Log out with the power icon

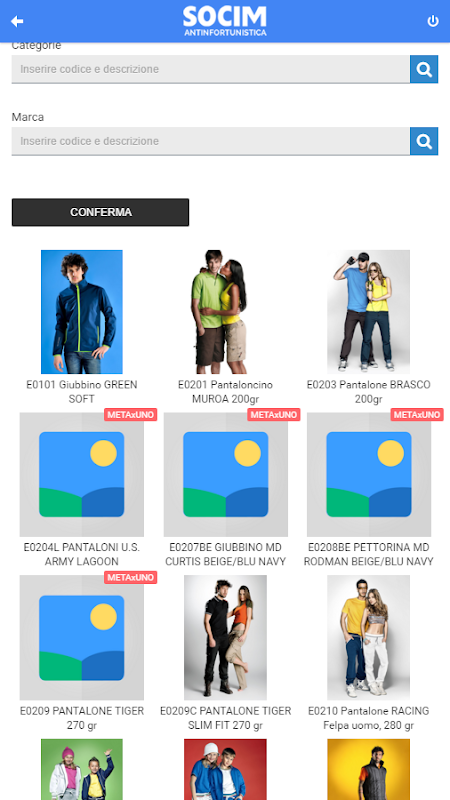click(433, 21)
